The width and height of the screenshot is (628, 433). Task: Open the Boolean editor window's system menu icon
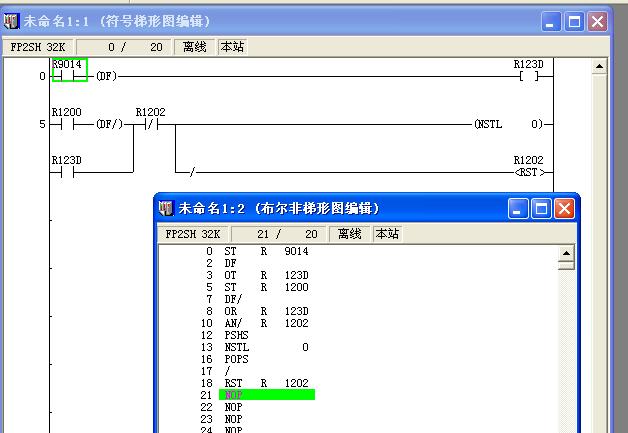click(x=166, y=208)
